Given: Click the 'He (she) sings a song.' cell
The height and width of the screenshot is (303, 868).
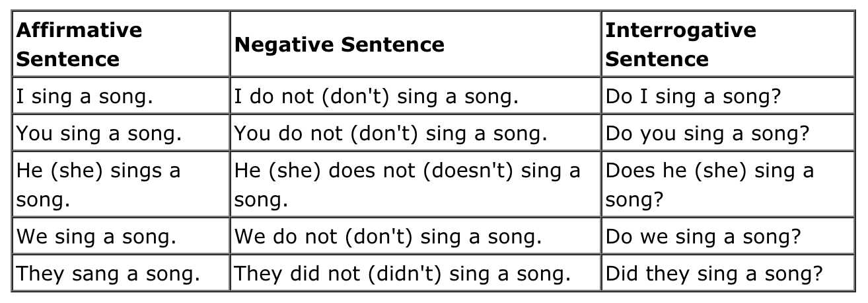Looking at the screenshot, I should tap(98, 185).
